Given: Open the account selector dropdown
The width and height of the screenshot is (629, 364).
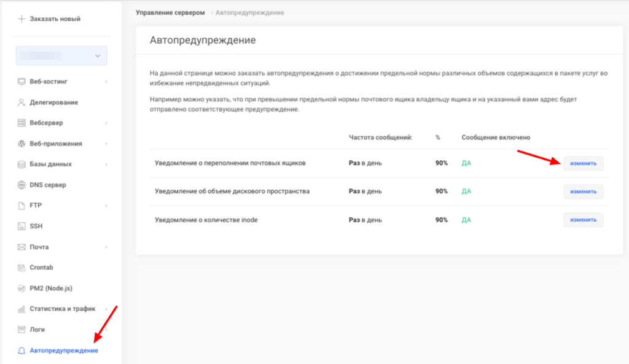Looking at the screenshot, I should [x=61, y=56].
